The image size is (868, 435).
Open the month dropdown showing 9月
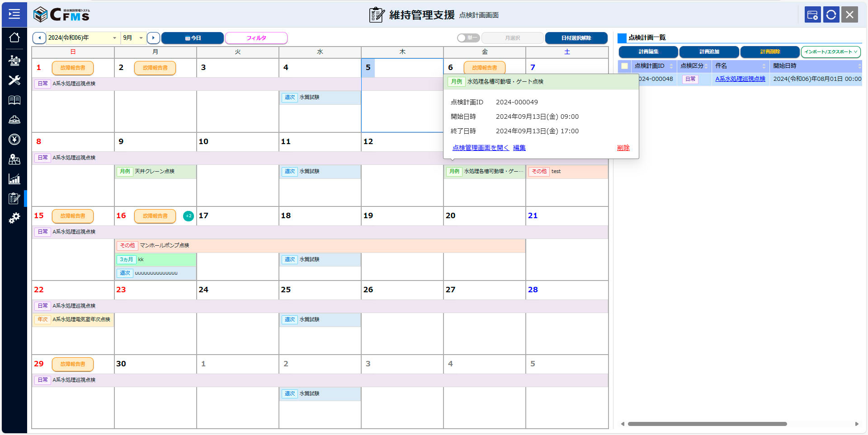[133, 38]
